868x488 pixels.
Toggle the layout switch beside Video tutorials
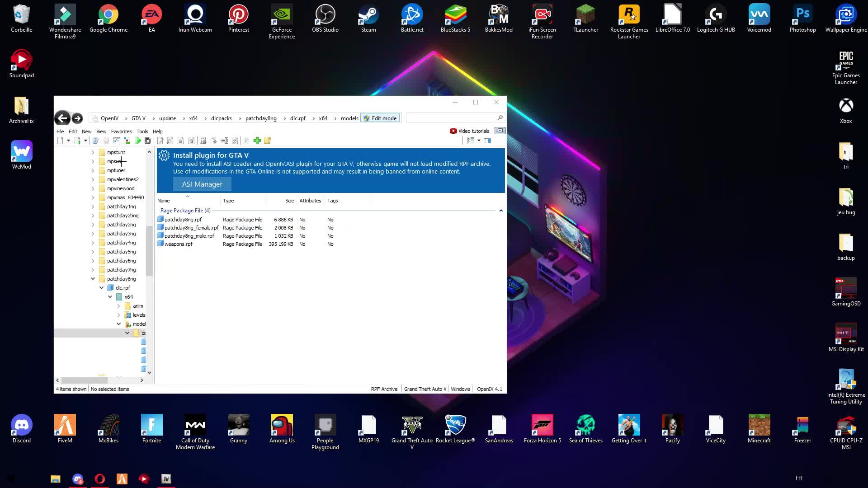click(500, 131)
